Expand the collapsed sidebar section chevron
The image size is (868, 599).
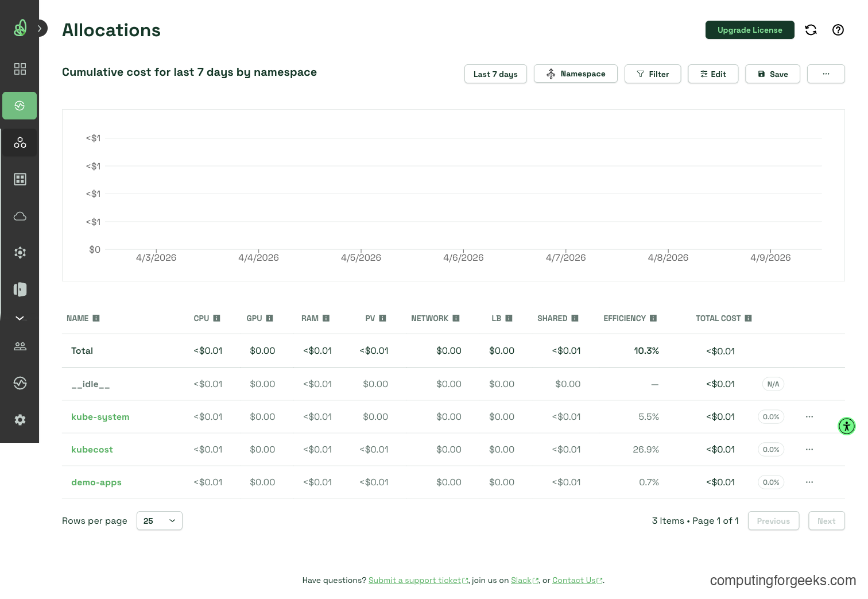click(20, 318)
